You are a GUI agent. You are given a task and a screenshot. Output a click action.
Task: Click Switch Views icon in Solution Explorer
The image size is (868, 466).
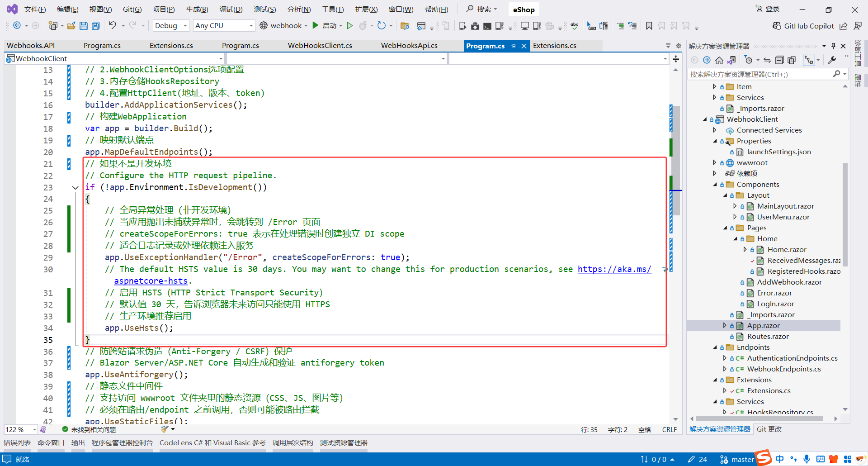click(731, 60)
